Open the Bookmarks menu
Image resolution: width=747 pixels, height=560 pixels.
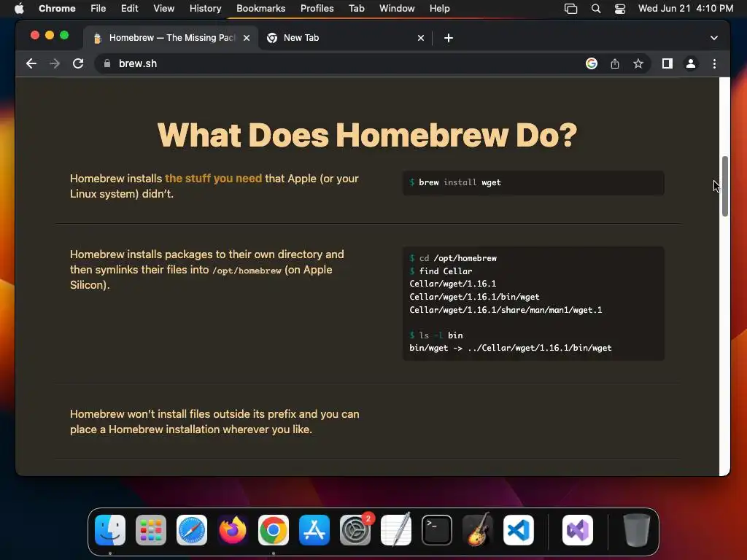[x=260, y=8]
